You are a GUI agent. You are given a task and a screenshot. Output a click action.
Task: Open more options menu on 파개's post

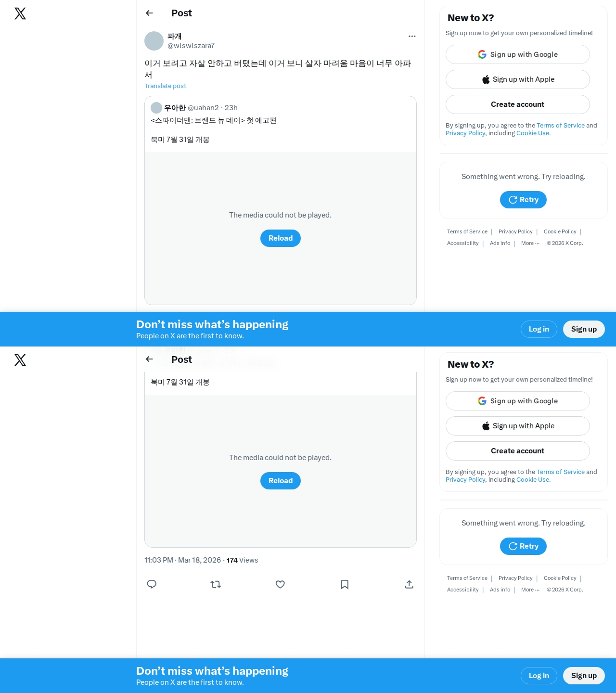point(412,36)
